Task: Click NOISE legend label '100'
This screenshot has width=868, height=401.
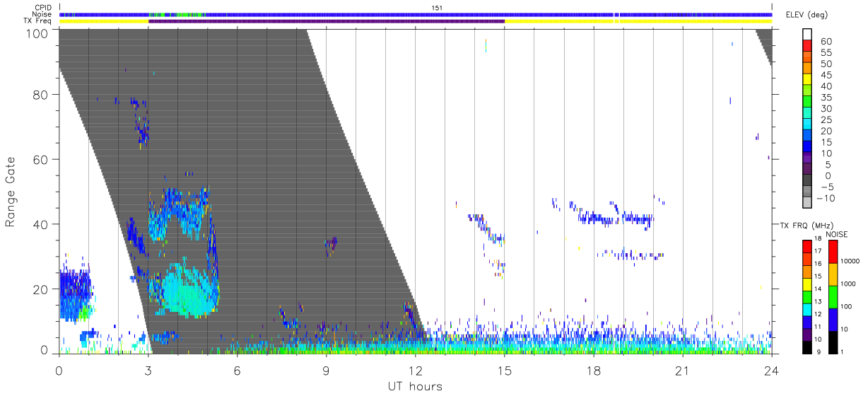Action: pos(847,307)
